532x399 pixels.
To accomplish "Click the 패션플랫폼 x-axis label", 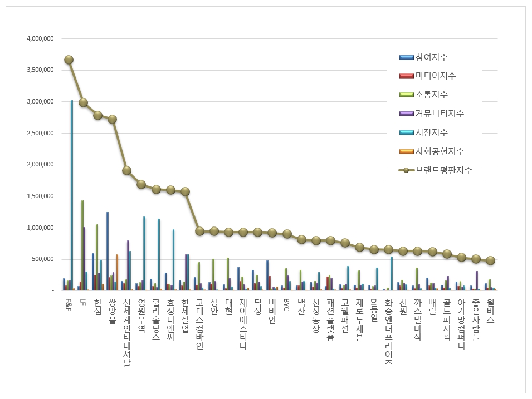I will [330, 319].
